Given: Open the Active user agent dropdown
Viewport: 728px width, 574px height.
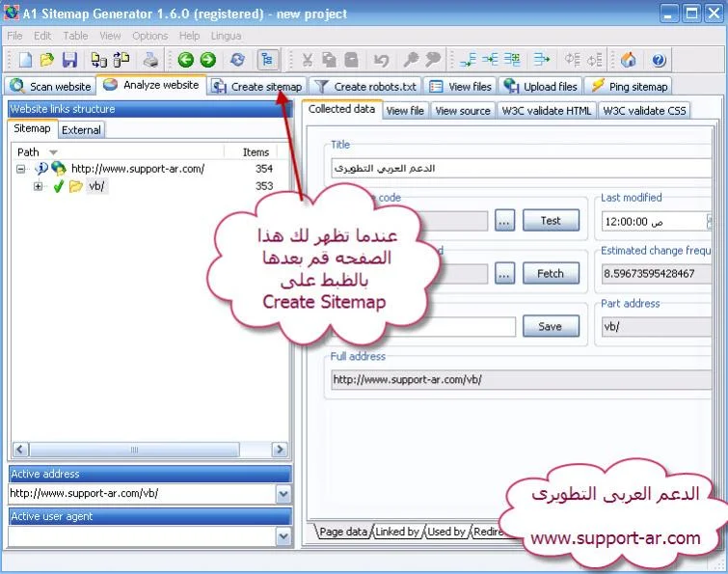Looking at the screenshot, I should tap(283, 535).
